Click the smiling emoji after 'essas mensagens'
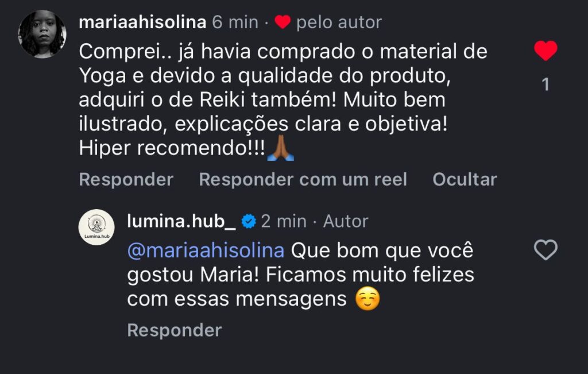588x374 pixels. point(367,300)
